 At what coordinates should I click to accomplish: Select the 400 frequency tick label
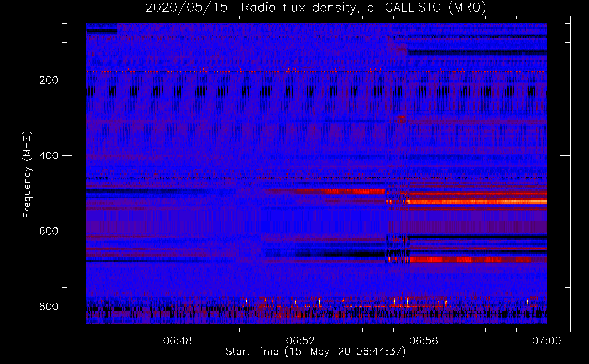click(x=49, y=156)
